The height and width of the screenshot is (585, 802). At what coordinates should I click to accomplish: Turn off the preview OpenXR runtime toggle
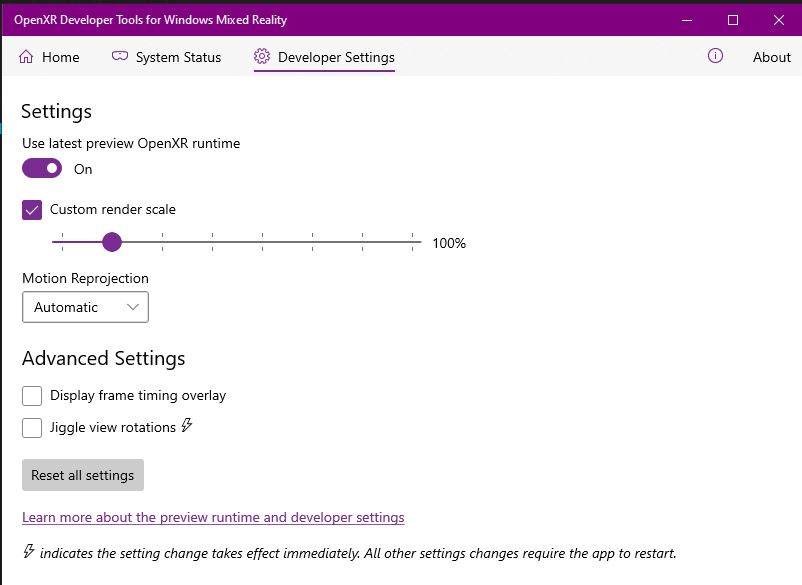[42, 168]
